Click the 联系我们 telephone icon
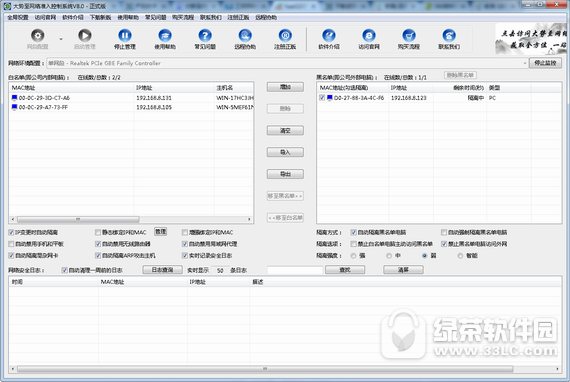Viewport: 570px width, 382px height. [x=449, y=35]
